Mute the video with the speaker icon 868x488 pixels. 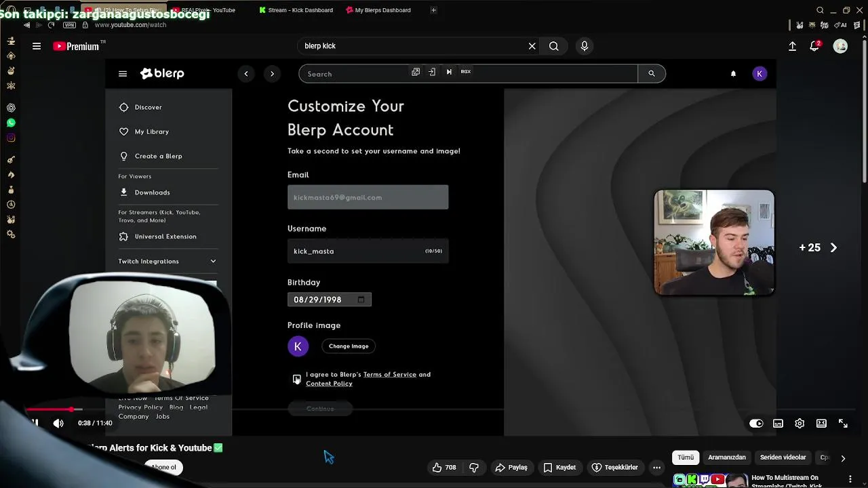tap(58, 424)
